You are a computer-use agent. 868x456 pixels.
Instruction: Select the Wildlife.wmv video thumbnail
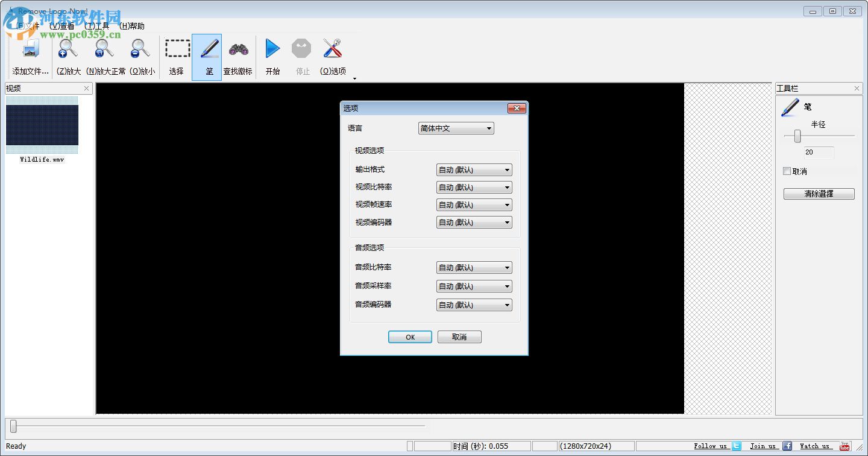[42, 125]
